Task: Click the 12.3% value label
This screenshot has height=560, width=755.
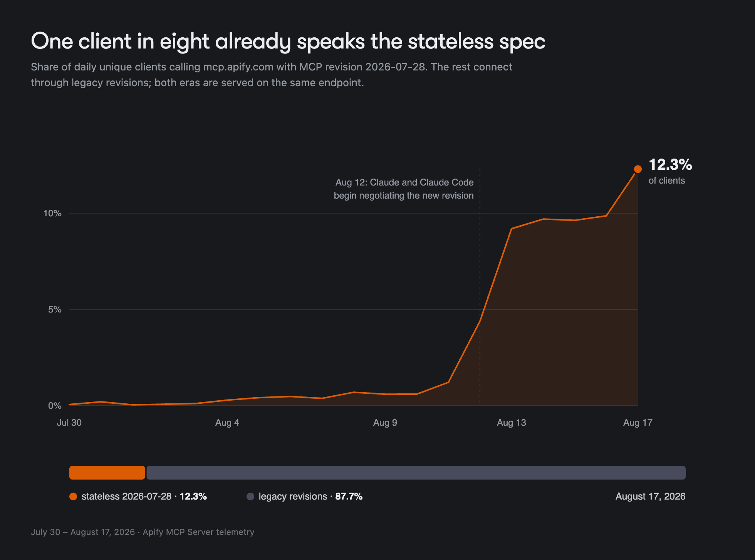Action: (670, 165)
